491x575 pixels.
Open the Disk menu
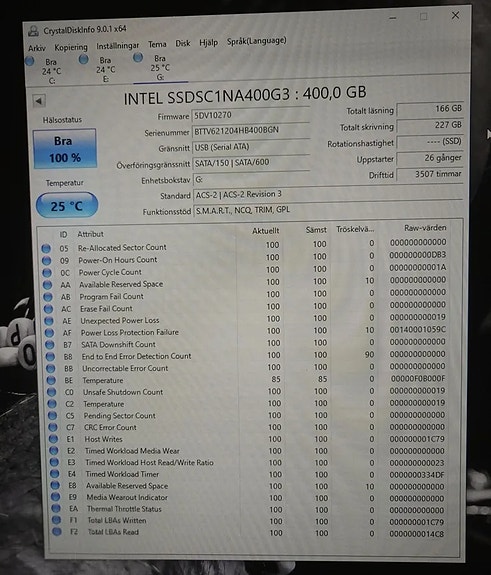tap(183, 43)
